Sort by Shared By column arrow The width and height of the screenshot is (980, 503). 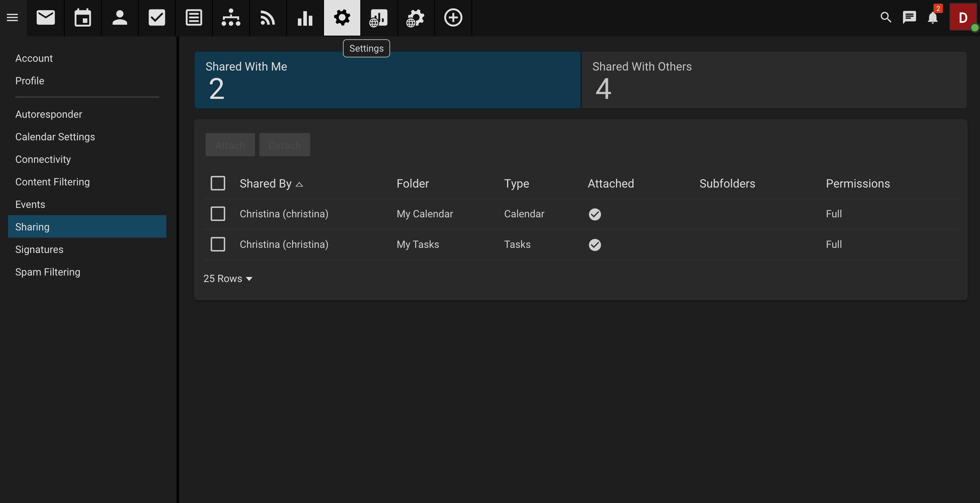pos(299,184)
